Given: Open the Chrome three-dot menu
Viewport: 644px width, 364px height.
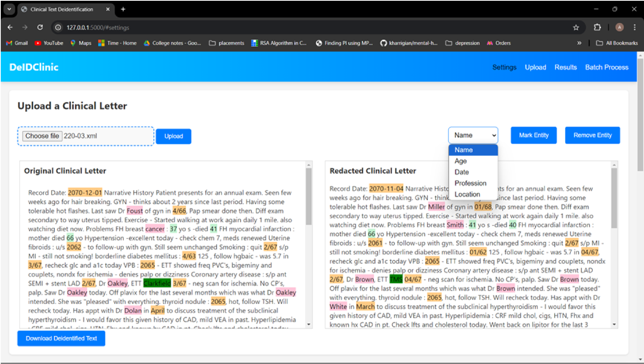Looking at the screenshot, I should 635,27.
